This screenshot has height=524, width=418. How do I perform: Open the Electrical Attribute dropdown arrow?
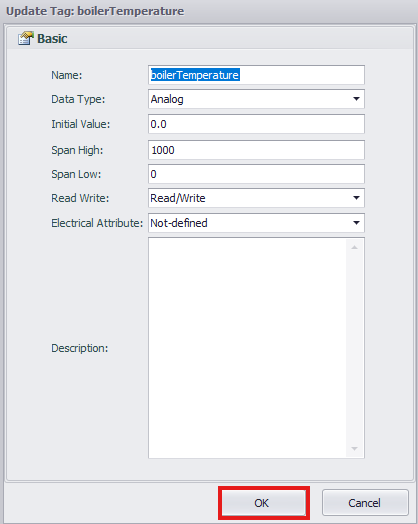pyautogui.click(x=356, y=223)
